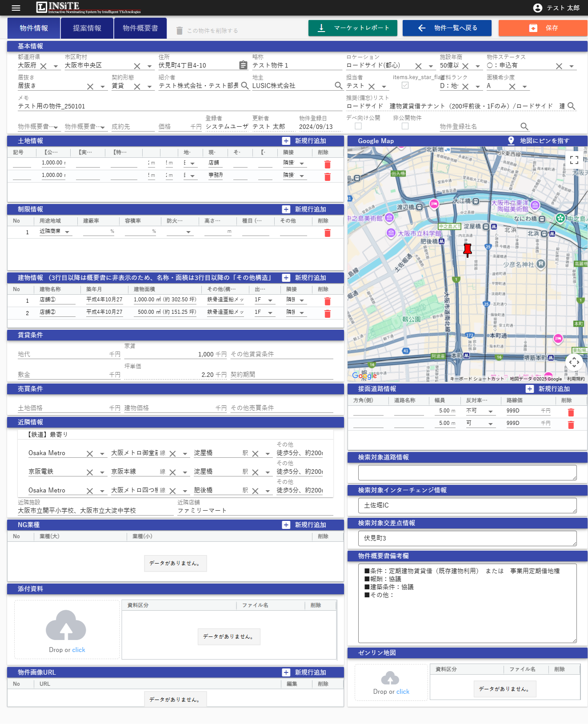The width and height of the screenshot is (588, 724).
Task: Delete first row in 接面道路情報 table
Action: coord(571,412)
